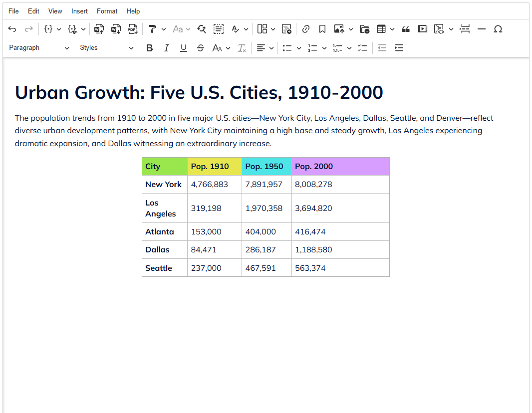Insert a link with the link icon

click(306, 29)
